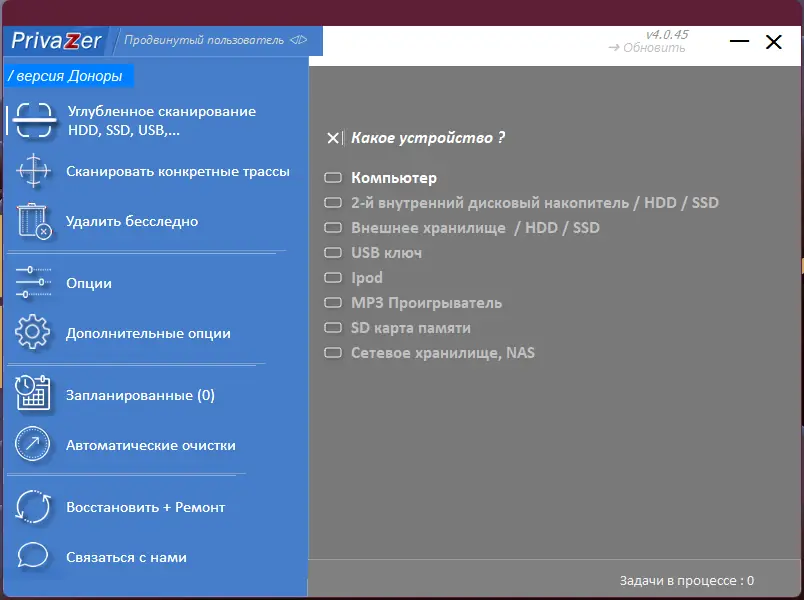804x600 pixels.
Task: Open Дополнительные опции menu item
Action: [x=148, y=334]
